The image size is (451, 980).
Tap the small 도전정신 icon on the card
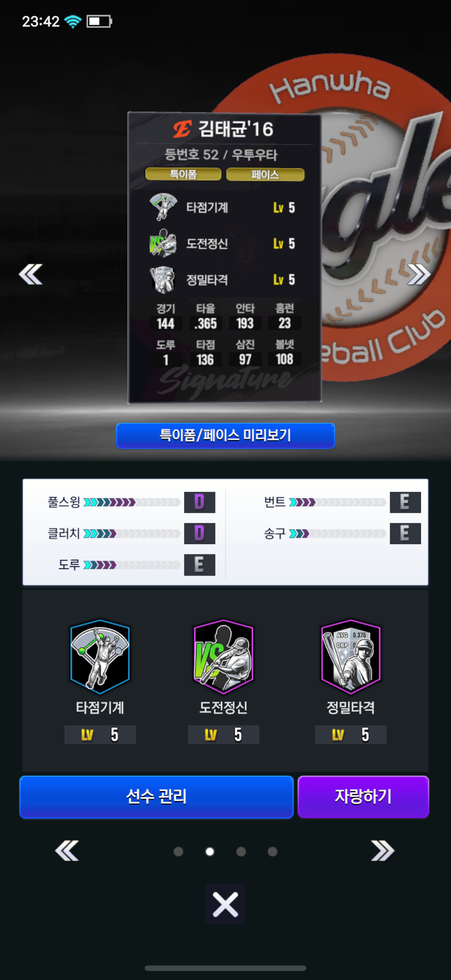tap(163, 243)
